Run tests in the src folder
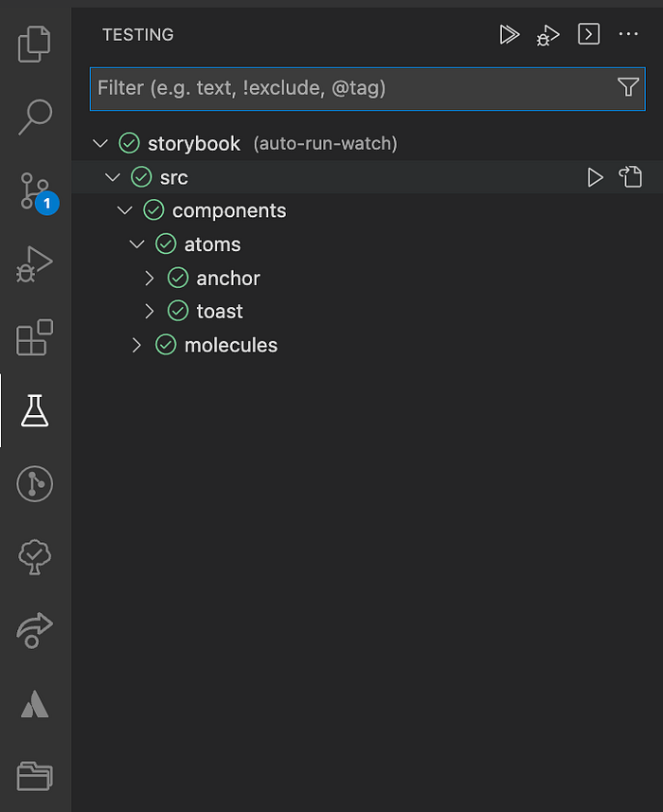663x812 pixels. tap(595, 177)
